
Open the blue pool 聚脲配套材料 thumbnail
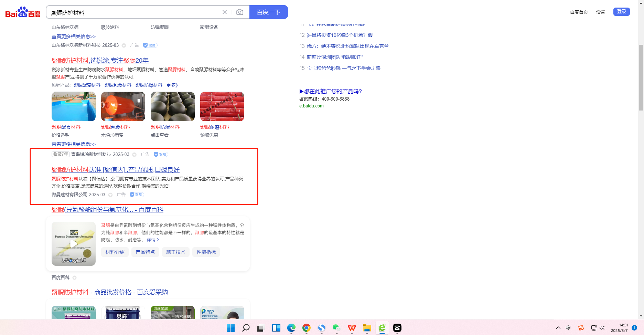click(x=74, y=106)
